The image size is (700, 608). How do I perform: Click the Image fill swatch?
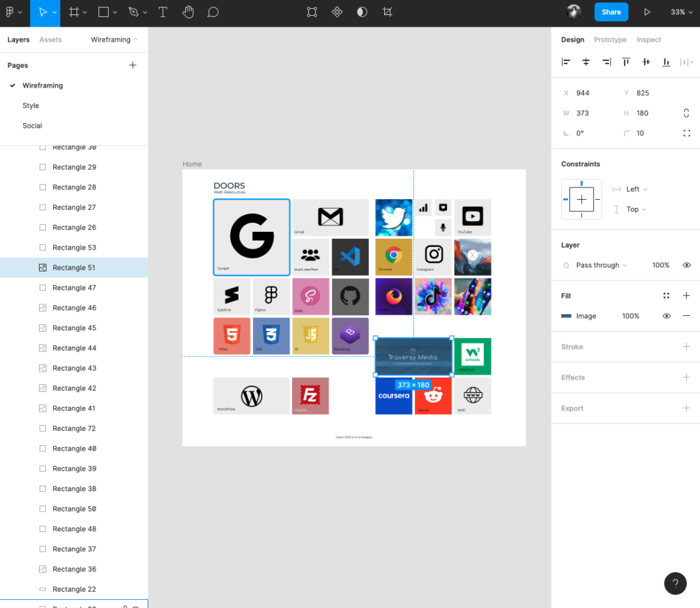(566, 316)
